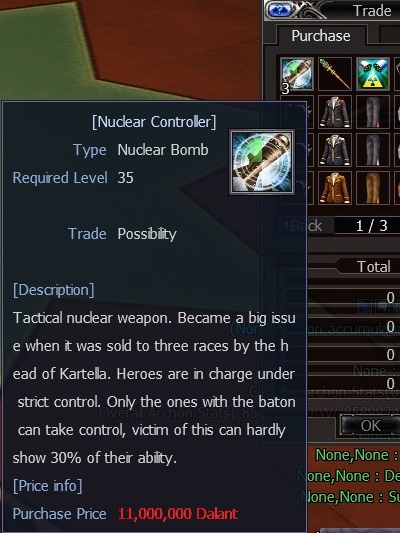
Task: Click the first 0 amount field under Total
Action: [353, 298]
